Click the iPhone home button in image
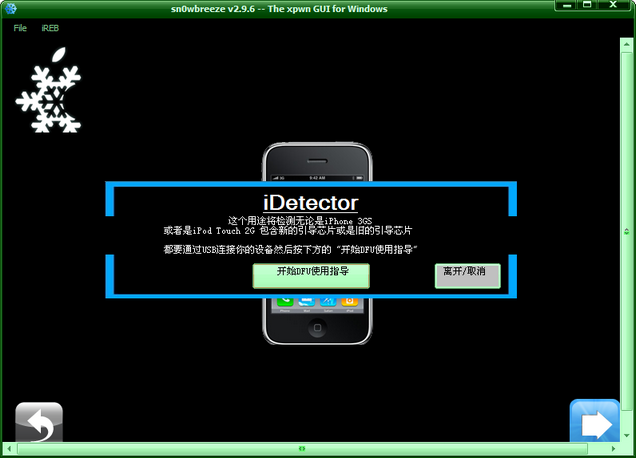636x458 pixels. (318, 327)
